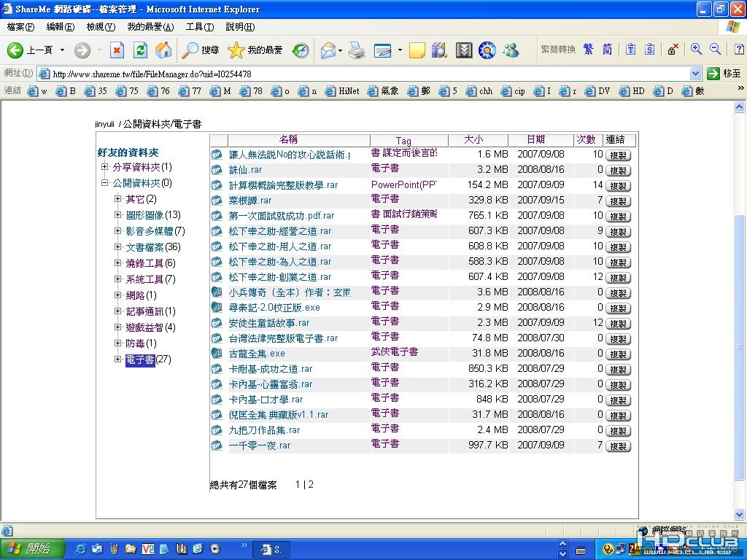
Task: Open the Back button history dropdown arrow
Action: pos(62,50)
